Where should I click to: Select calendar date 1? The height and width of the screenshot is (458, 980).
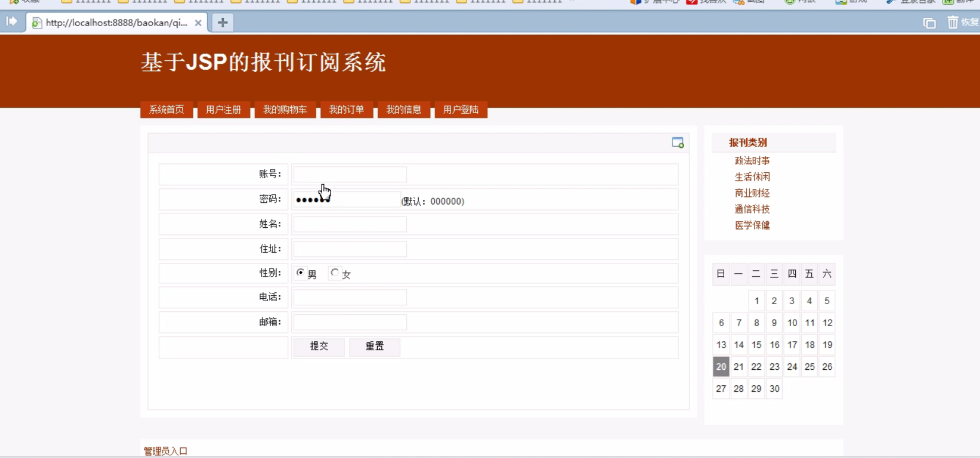[756, 301]
